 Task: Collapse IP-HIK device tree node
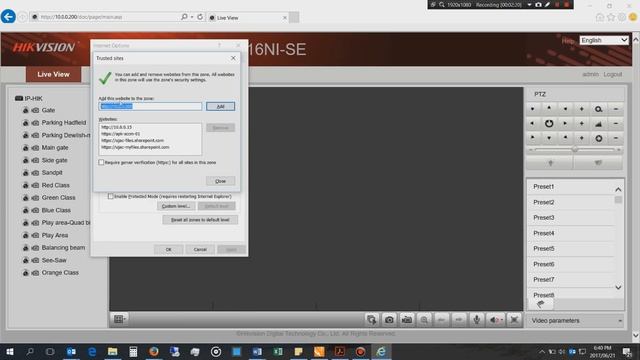[x=18, y=98]
